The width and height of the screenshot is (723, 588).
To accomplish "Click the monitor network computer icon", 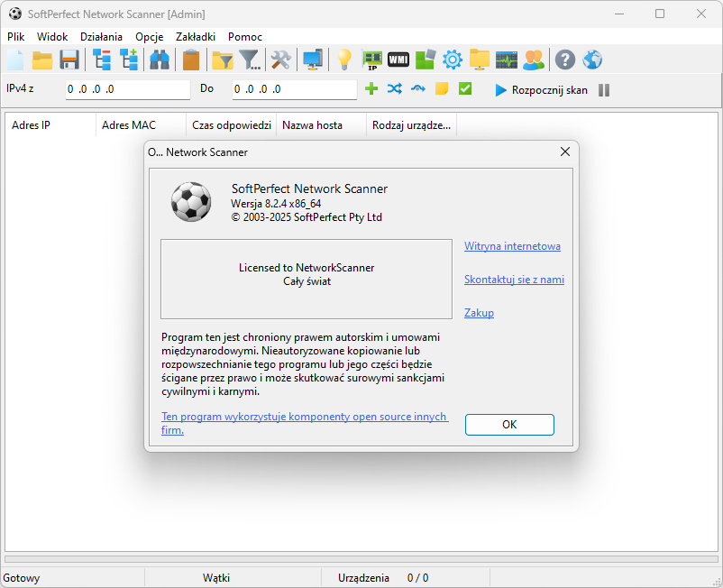I will [313, 60].
